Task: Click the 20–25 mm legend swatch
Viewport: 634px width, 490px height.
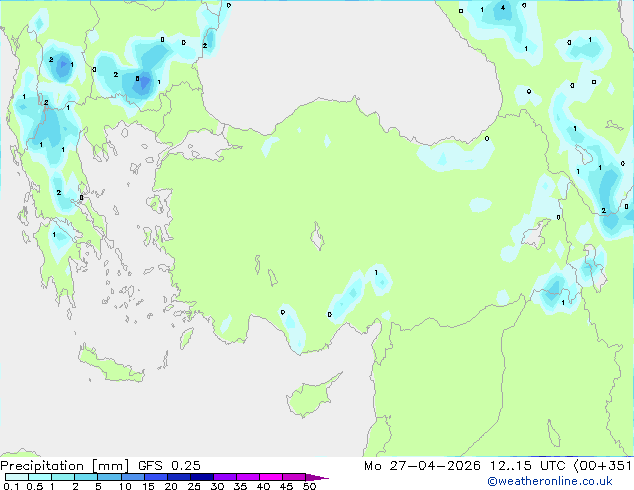Action: pyautogui.click(x=179, y=477)
